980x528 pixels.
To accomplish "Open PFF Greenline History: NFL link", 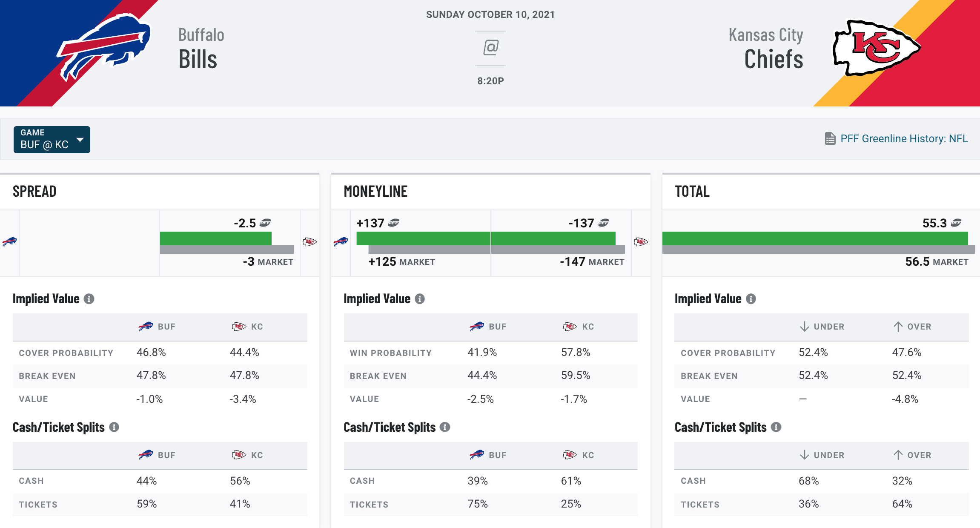I will (x=904, y=139).
